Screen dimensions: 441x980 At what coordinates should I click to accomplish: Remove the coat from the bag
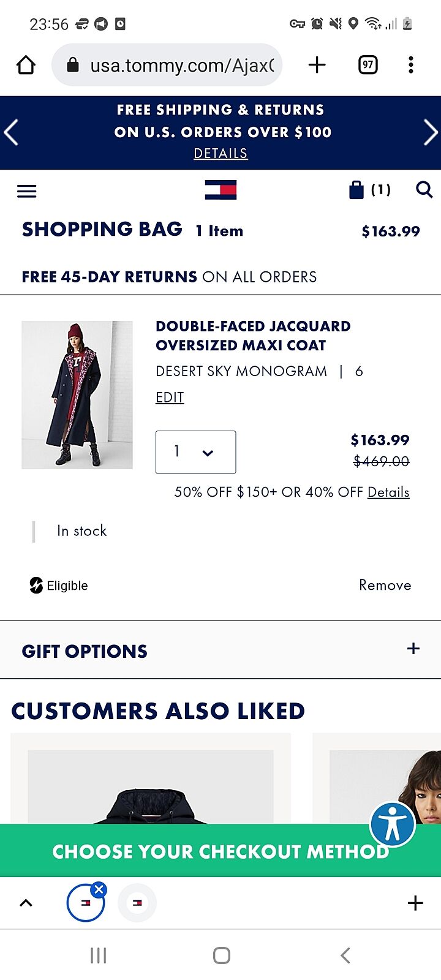coord(385,585)
